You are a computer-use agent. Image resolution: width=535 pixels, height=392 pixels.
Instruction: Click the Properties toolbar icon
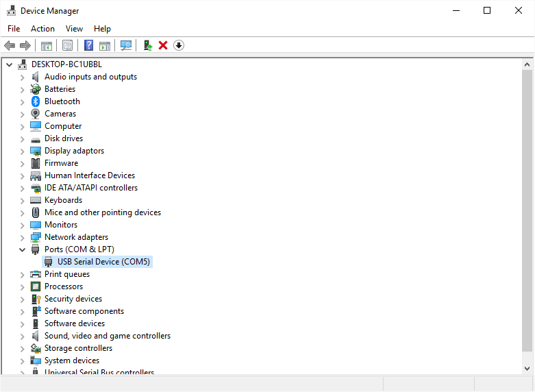pos(67,45)
